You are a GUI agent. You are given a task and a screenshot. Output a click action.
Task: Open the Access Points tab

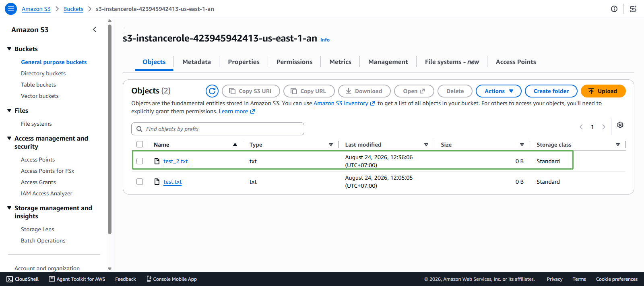pos(516,62)
